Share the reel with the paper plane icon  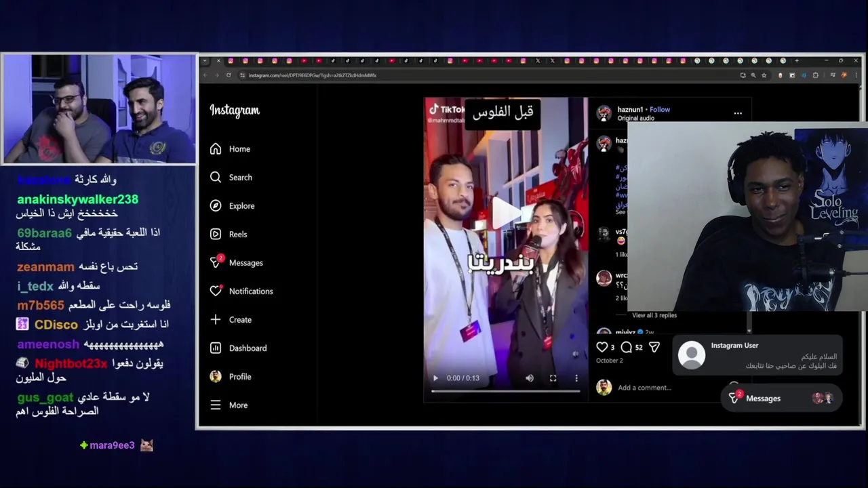click(654, 347)
